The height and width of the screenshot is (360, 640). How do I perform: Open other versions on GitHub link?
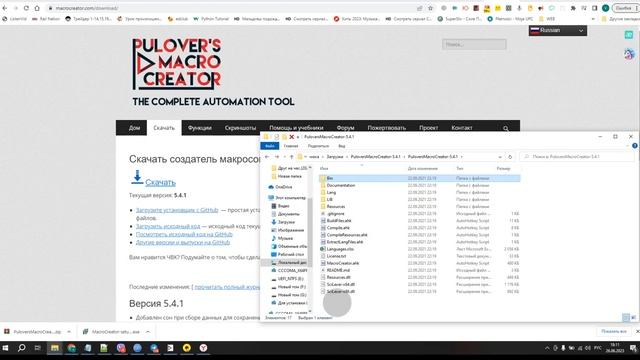(x=183, y=242)
